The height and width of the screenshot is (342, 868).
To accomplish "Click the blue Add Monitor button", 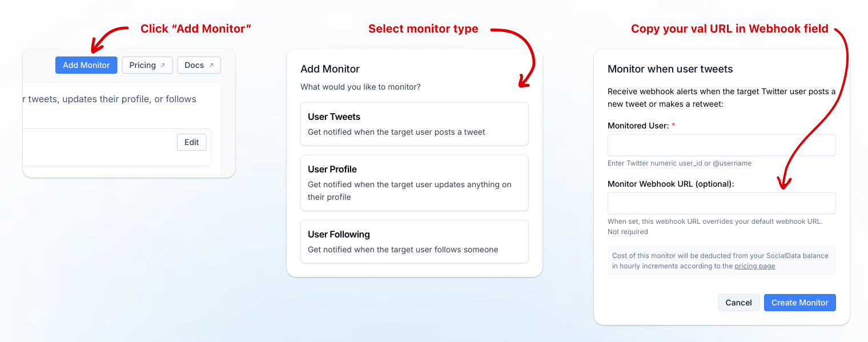I will coord(86,65).
